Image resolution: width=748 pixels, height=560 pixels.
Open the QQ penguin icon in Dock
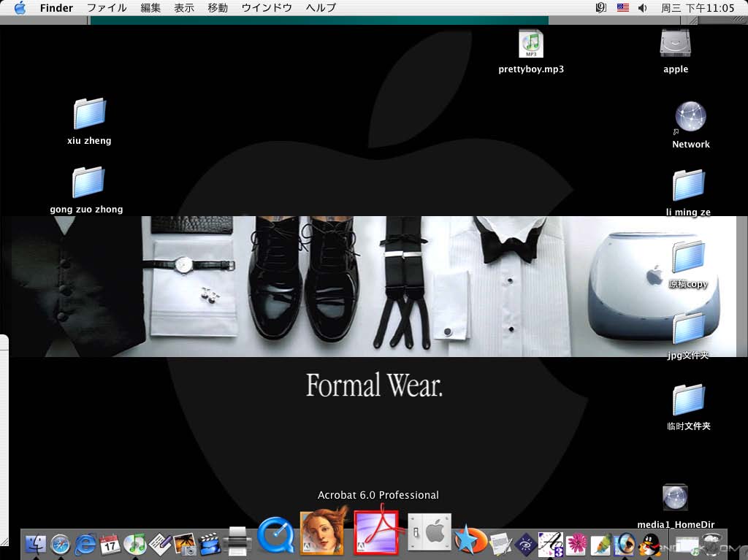[x=650, y=544]
